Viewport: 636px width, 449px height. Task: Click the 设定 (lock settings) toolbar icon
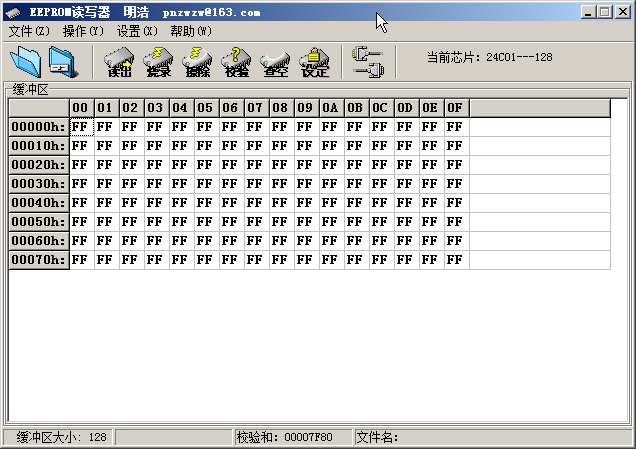click(314, 62)
